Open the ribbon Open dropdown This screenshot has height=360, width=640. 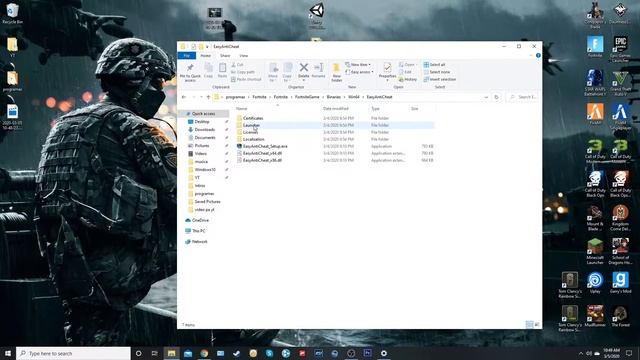pos(407,64)
